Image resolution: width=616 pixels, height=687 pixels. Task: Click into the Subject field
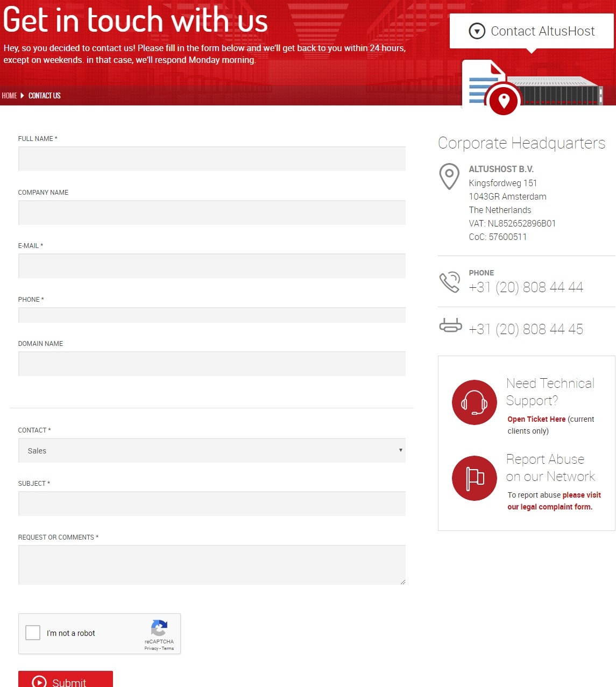[212, 504]
